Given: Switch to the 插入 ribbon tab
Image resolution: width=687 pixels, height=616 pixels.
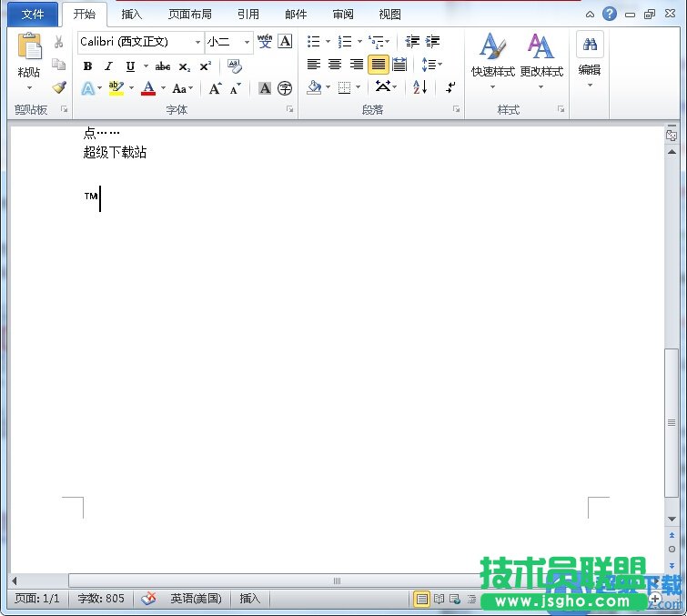Looking at the screenshot, I should pyautogui.click(x=132, y=15).
